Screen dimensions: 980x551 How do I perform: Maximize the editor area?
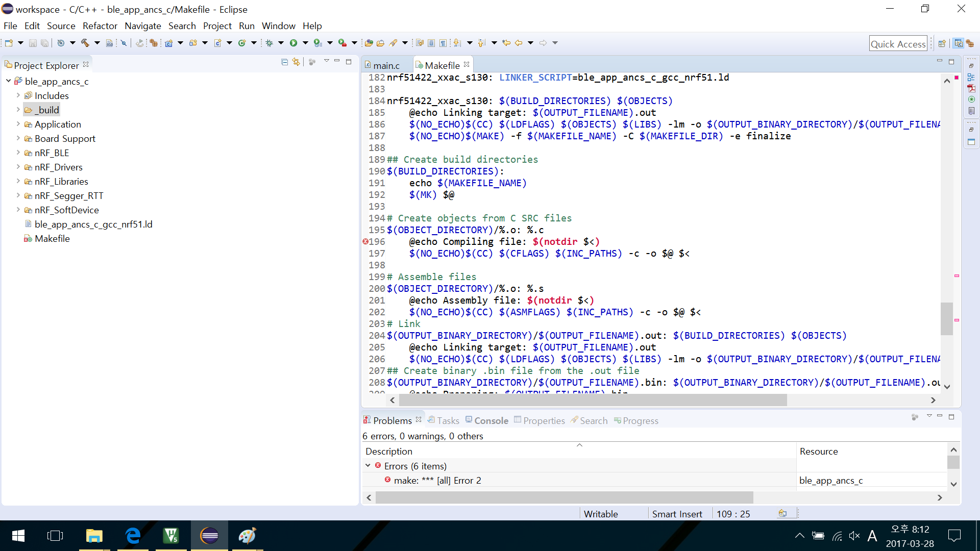click(951, 61)
